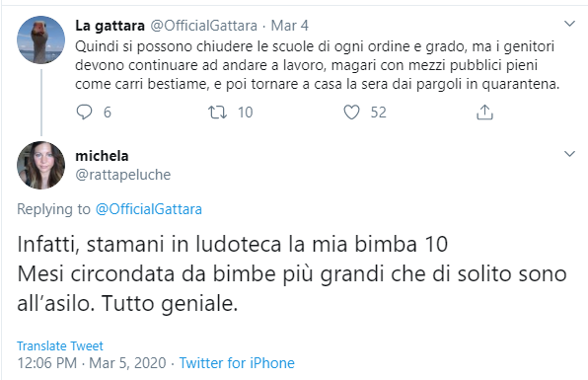Open the @OfficialGattara handle in tweet header

pyautogui.click(x=203, y=26)
